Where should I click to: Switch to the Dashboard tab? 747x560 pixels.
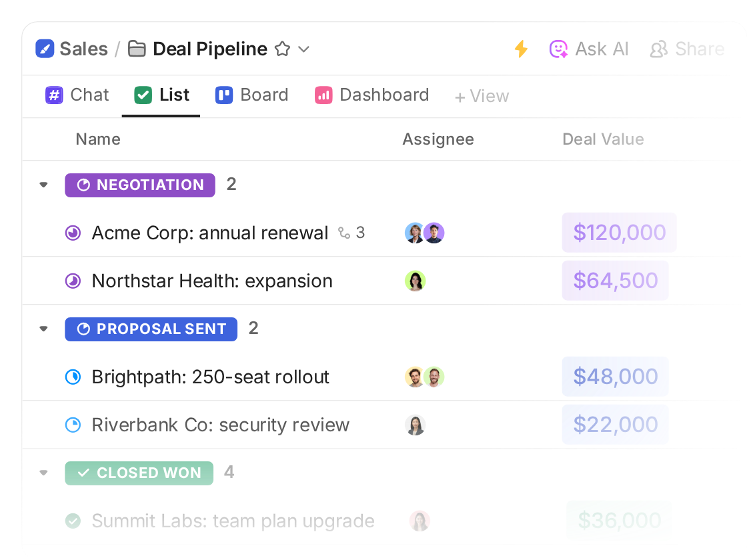(371, 95)
